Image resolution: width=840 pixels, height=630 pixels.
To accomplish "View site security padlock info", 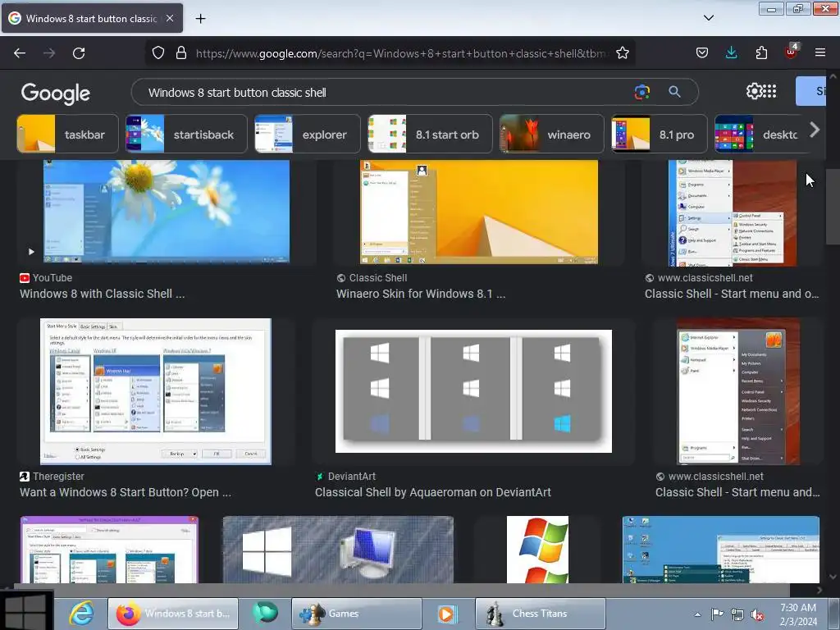I will (181, 53).
